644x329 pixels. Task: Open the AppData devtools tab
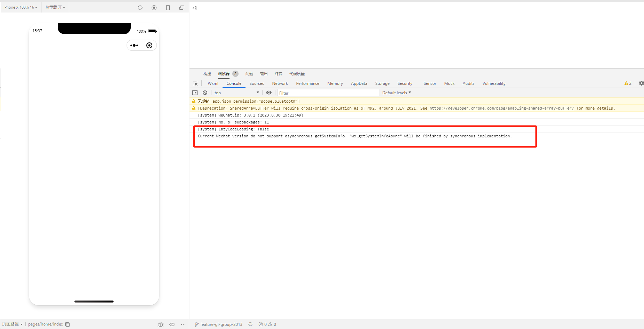point(359,83)
